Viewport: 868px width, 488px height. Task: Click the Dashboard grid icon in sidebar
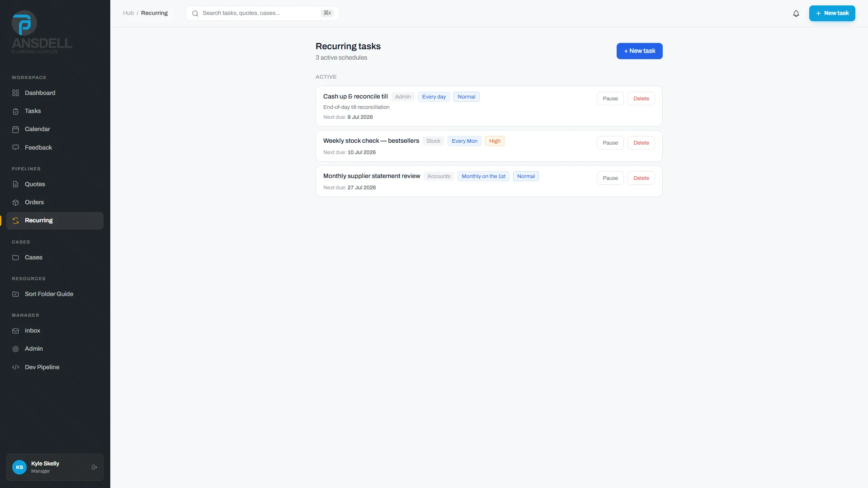(15, 93)
